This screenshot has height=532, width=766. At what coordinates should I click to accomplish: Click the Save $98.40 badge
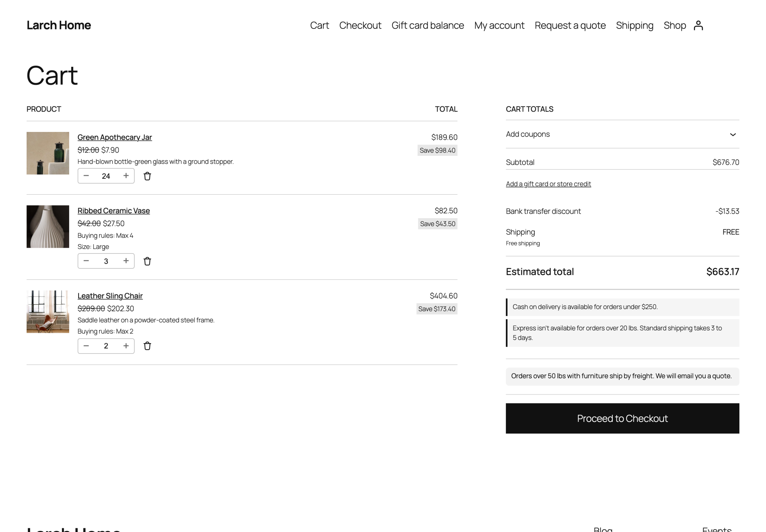coord(437,150)
